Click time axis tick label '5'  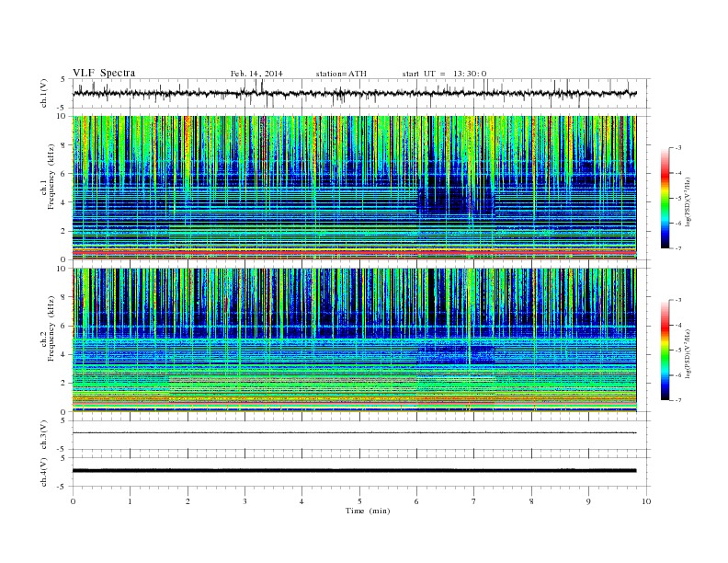pos(359,501)
